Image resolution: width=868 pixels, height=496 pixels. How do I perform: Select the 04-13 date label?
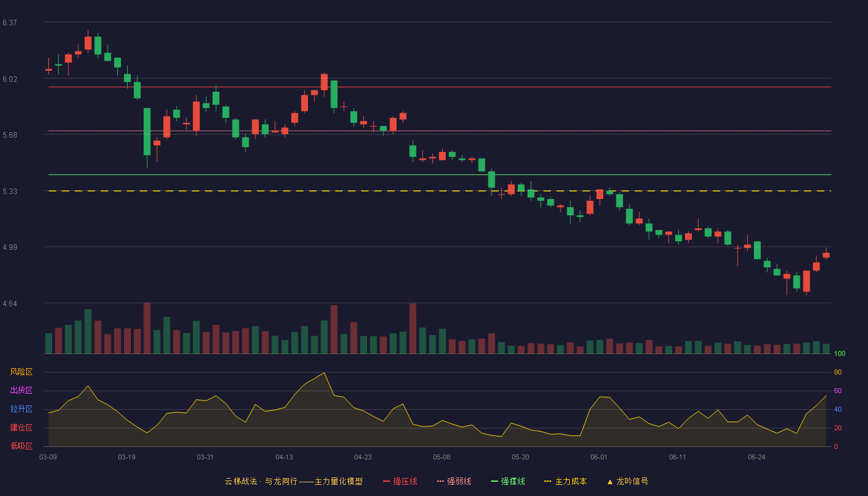[284, 457]
